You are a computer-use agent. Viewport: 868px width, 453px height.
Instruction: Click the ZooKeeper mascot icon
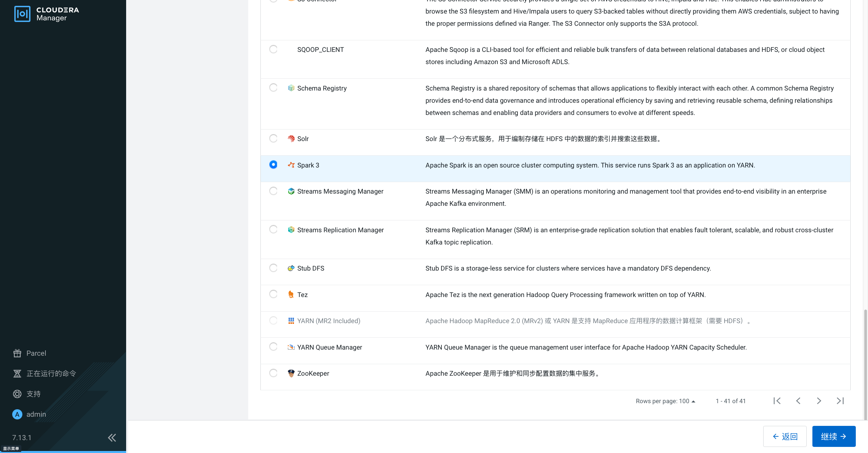click(x=291, y=373)
